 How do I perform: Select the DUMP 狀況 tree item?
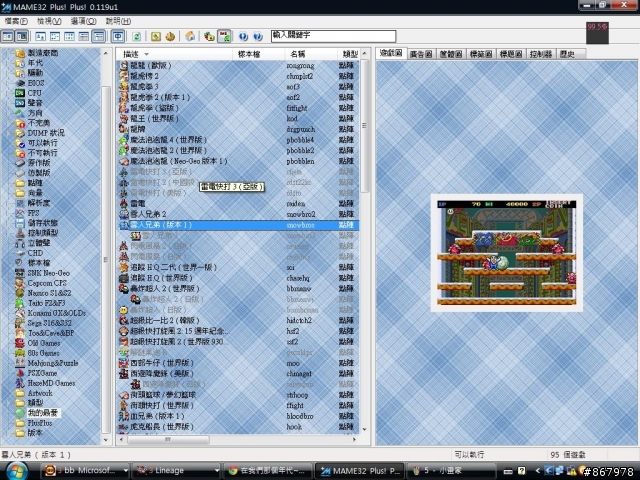coord(46,133)
